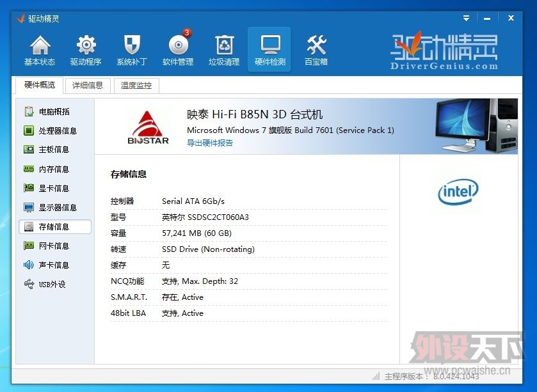Click the signal bars status icon
The image size is (537, 392).
click(376, 376)
